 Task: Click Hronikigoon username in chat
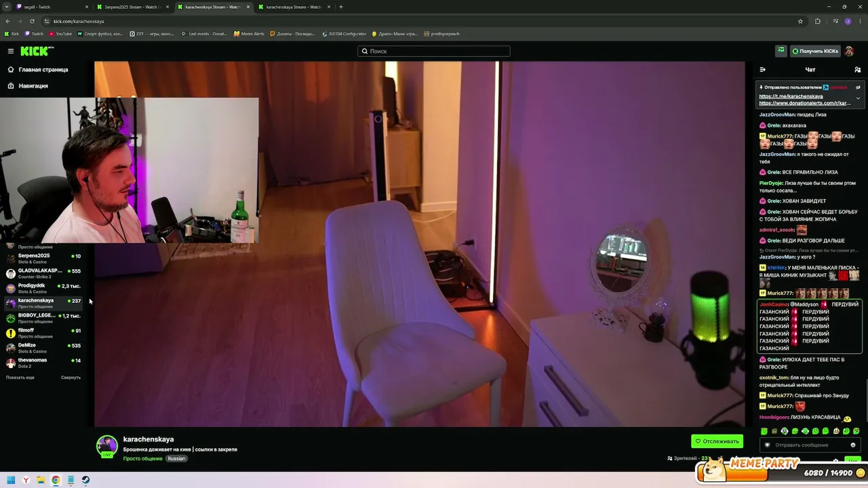(774, 418)
